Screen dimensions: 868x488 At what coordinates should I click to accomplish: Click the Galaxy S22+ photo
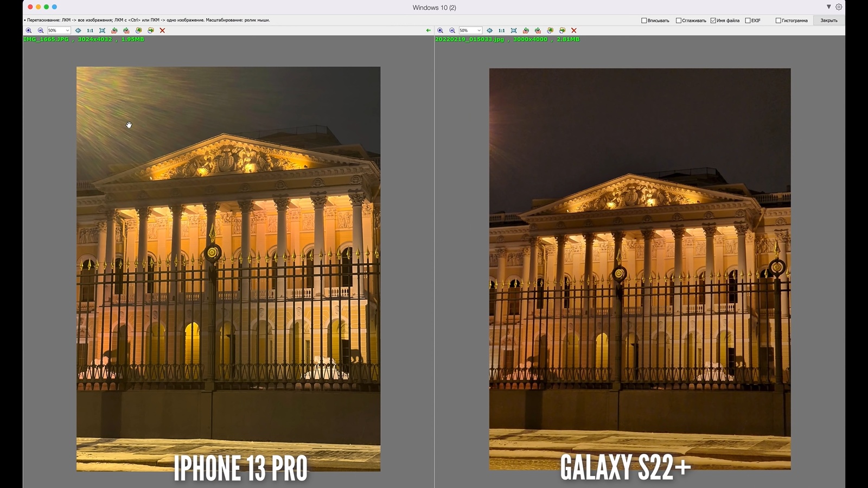pos(640,269)
